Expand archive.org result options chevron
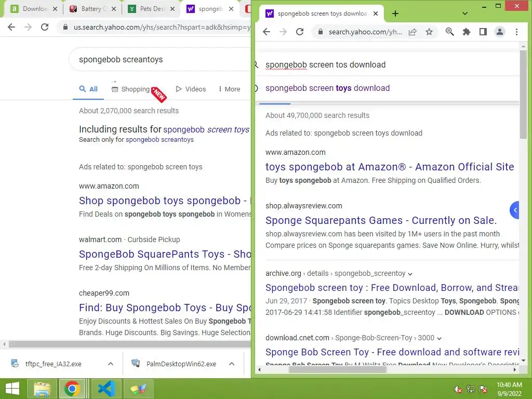 pos(410,274)
